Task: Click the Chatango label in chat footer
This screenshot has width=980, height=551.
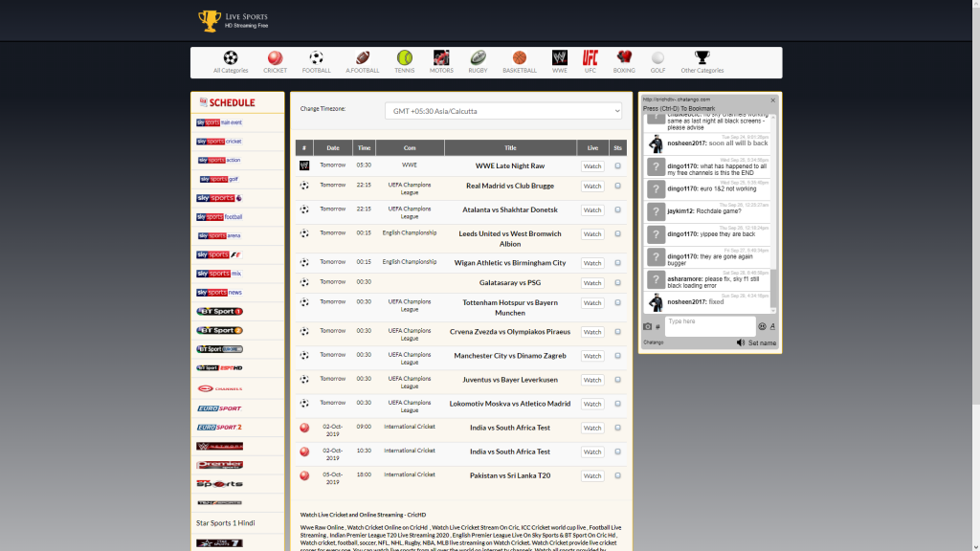Action: tap(653, 342)
